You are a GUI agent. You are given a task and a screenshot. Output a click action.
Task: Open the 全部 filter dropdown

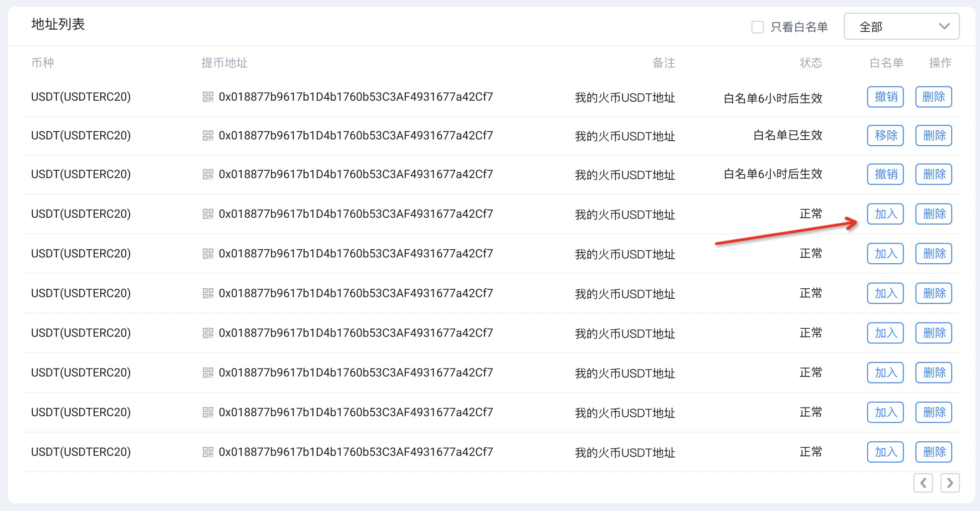click(901, 26)
